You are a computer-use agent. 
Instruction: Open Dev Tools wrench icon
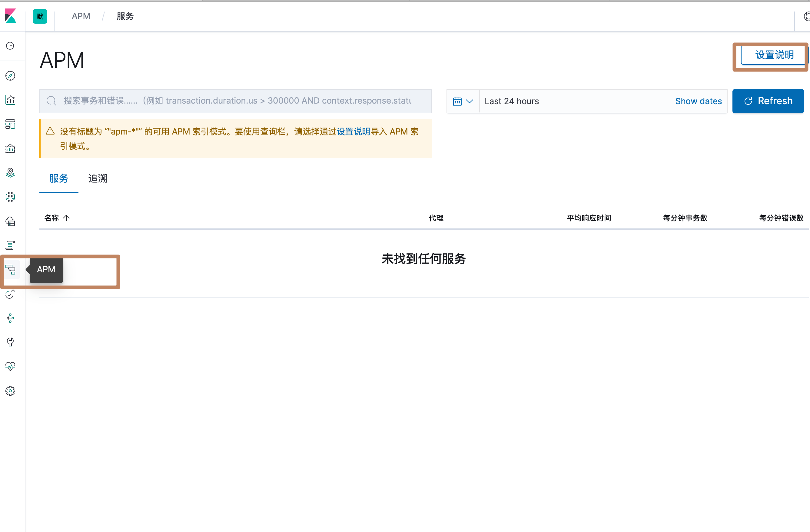click(10, 342)
